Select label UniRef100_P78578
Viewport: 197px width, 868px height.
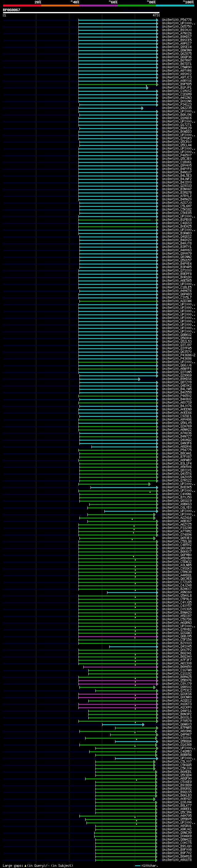pyautogui.click(x=177, y=721)
